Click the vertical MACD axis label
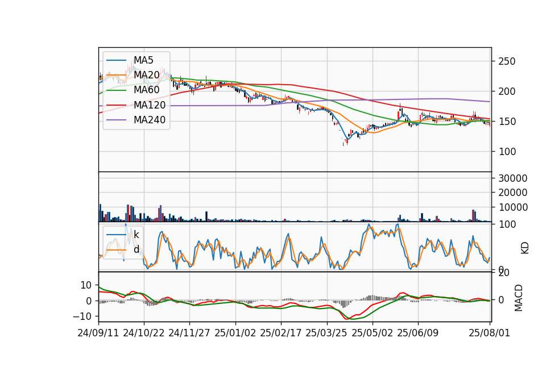 click(519, 298)
